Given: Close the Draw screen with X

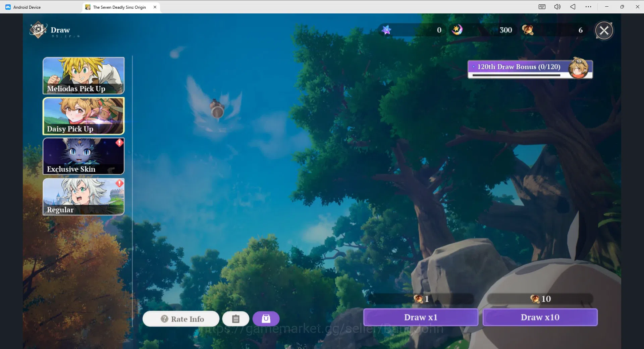Looking at the screenshot, I should coord(604,31).
